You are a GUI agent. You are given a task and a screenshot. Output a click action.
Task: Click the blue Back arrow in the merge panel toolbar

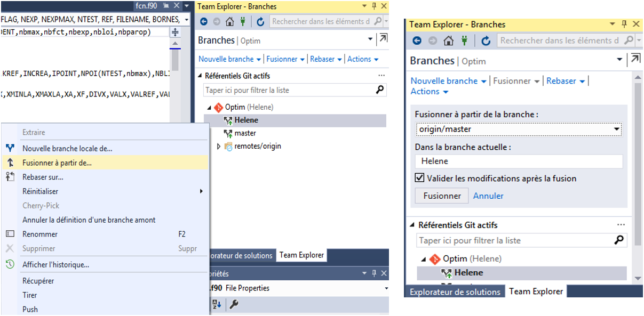click(417, 40)
